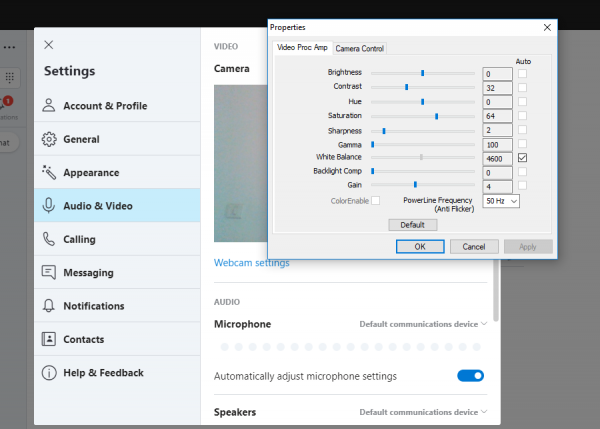600x429 pixels.
Task: Toggle the ColorEnable checkbox
Action: 376,201
